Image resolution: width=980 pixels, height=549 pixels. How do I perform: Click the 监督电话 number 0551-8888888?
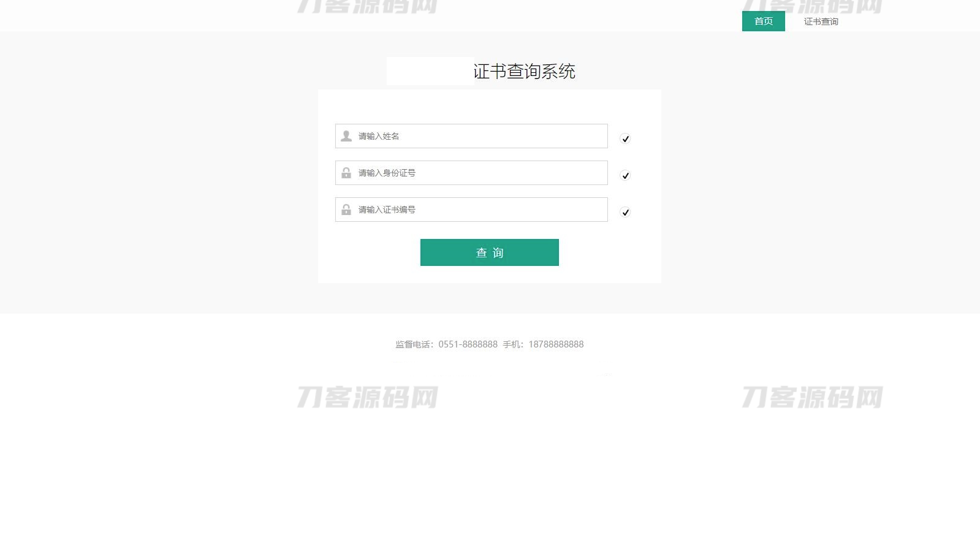468,344
